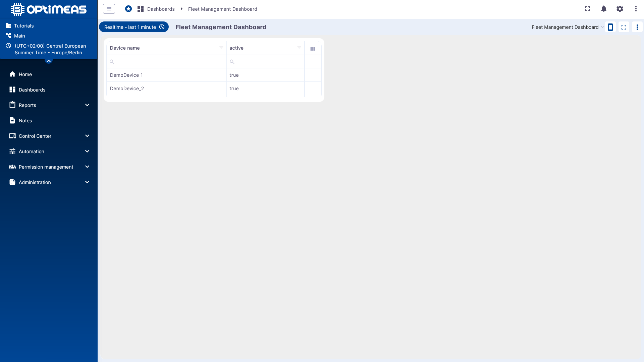Screen dimensions: 644x362
Task: Expand Administration chevron
Action: click(87, 182)
